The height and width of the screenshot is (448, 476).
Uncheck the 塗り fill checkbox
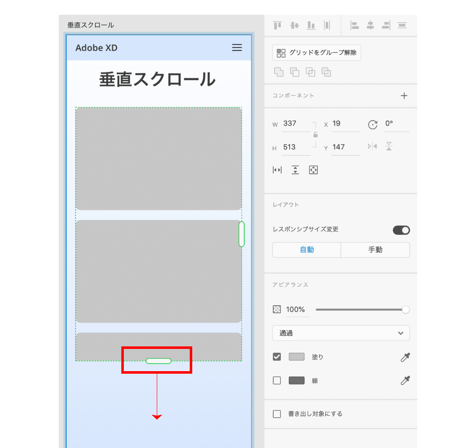click(277, 357)
